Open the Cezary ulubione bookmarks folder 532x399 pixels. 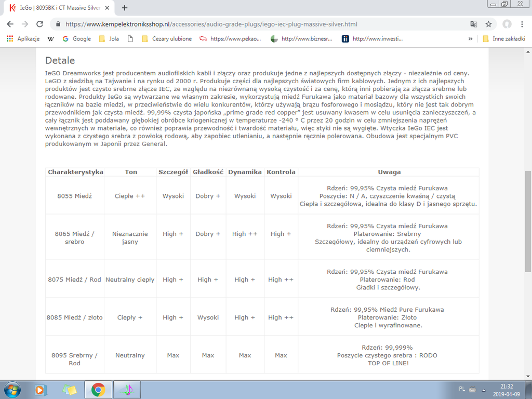pos(167,38)
